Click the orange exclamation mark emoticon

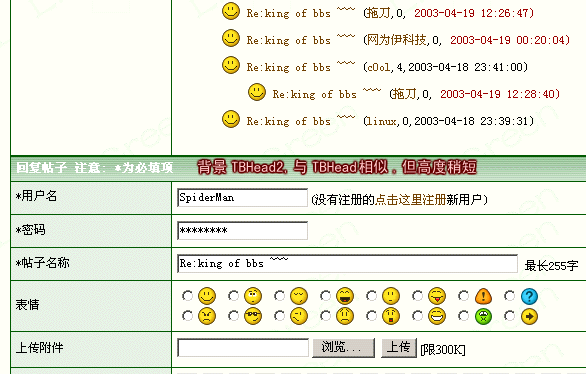tap(483, 296)
